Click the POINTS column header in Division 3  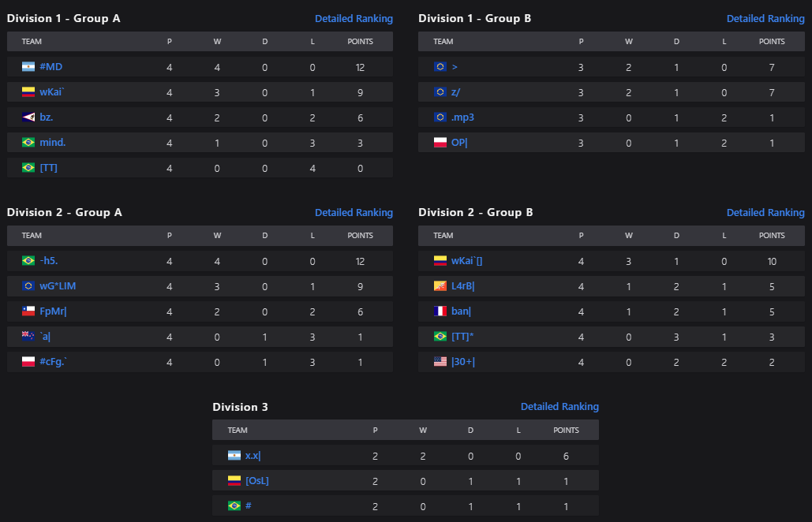566,431
